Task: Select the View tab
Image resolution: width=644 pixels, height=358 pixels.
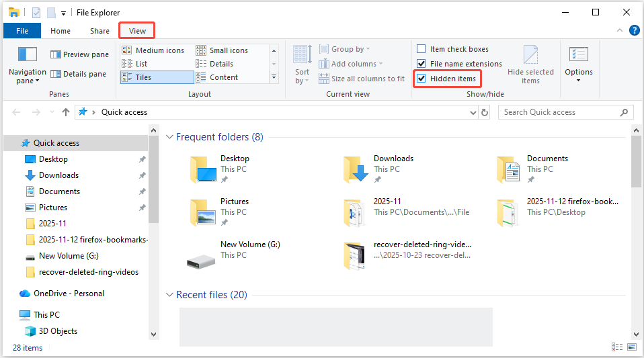Action: point(137,31)
